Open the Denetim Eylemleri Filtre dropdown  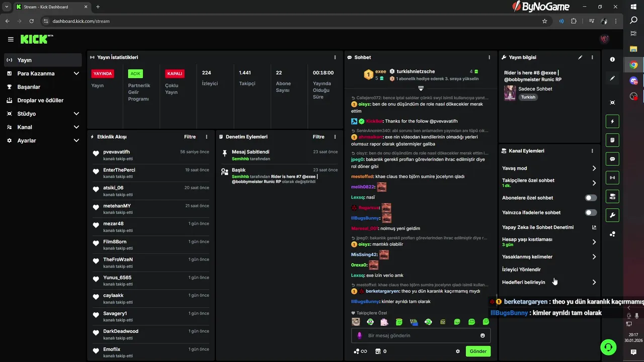[x=318, y=137]
